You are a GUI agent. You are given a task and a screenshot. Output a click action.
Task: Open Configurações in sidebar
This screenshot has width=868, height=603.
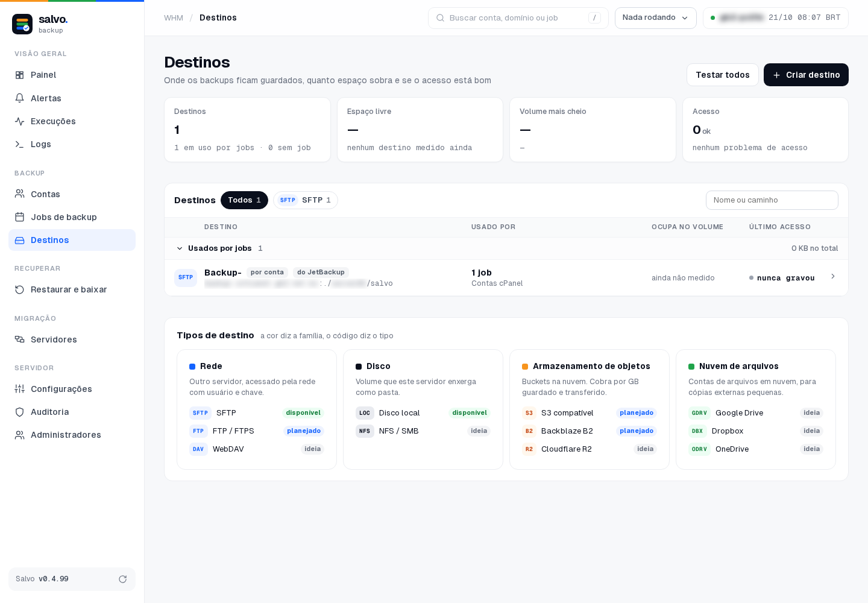(72, 389)
